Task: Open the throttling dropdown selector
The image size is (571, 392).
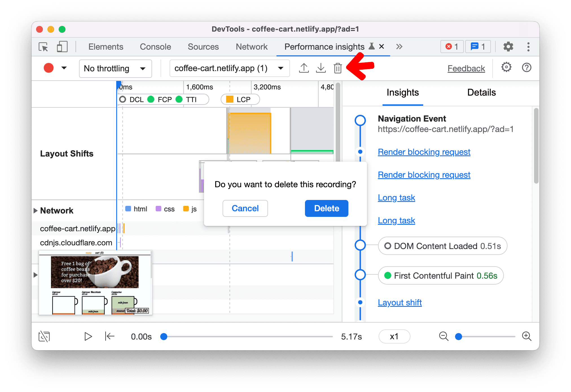Action: click(x=115, y=68)
